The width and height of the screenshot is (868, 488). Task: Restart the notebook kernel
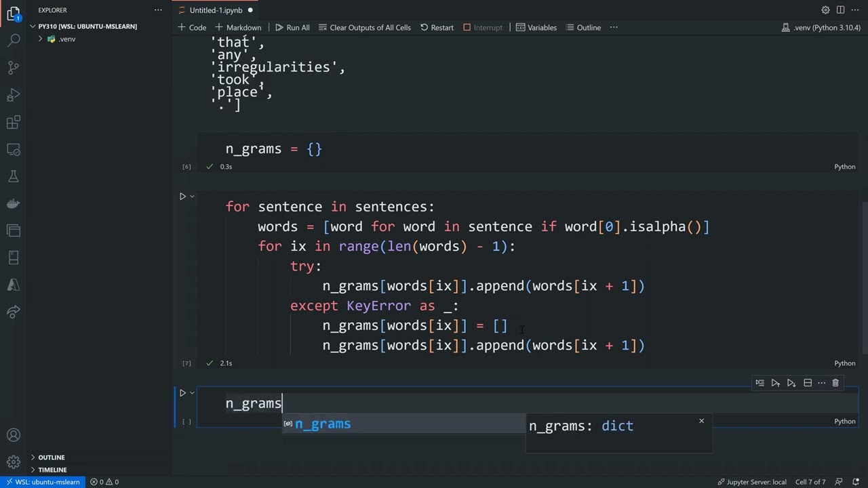click(437, 28)
